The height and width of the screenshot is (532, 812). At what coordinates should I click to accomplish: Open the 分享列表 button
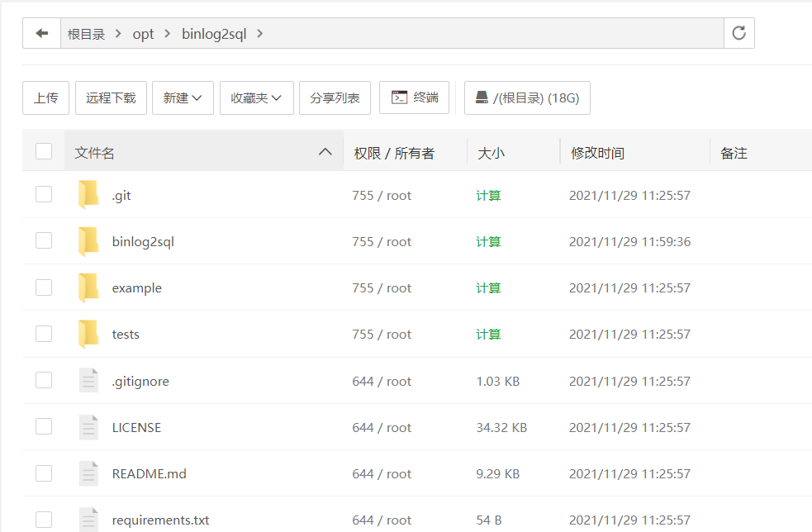335,98
